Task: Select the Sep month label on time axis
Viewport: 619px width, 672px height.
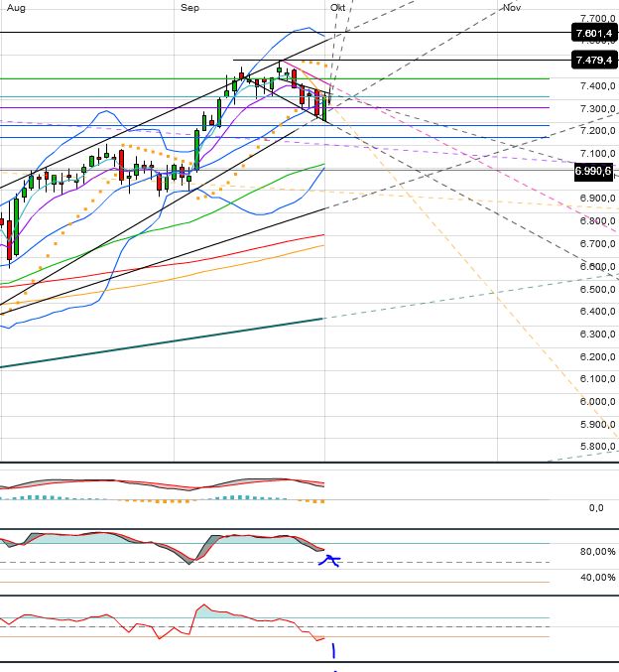Action: 189,8
